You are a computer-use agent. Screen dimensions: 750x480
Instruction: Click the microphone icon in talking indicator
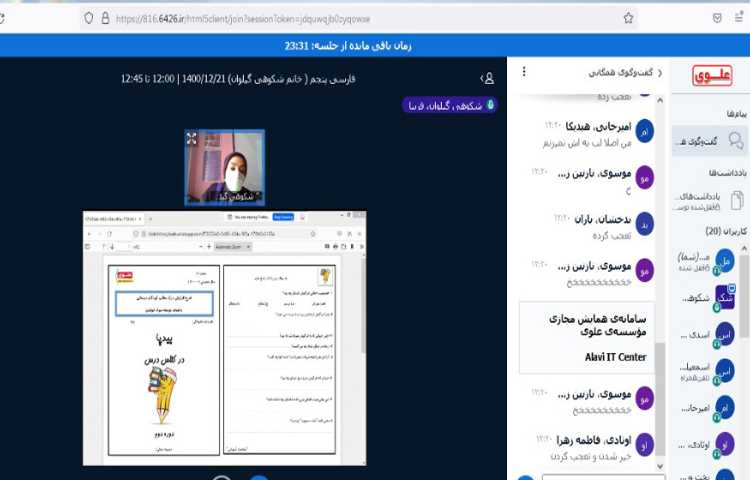tap(490, 105)
